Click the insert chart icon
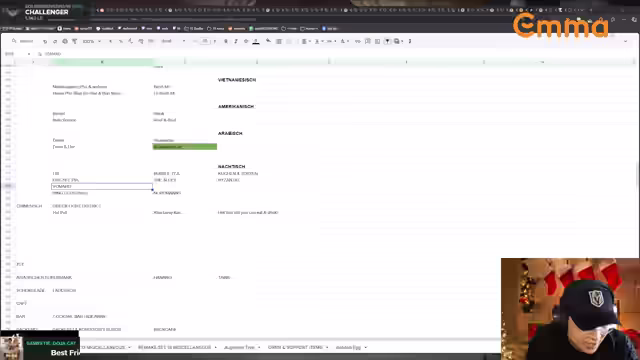 (x=378, y=41)
